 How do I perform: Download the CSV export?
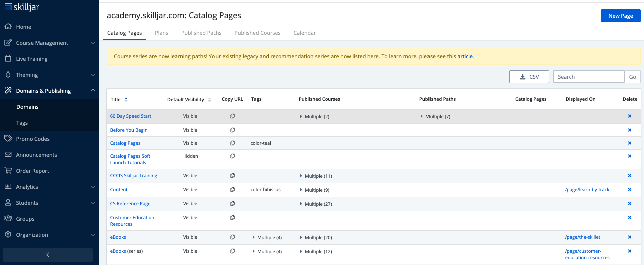[x=529, y=77]
